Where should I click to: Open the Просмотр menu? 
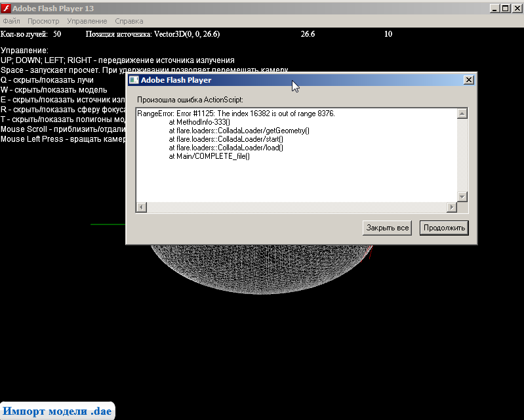(x=43, y=22)
